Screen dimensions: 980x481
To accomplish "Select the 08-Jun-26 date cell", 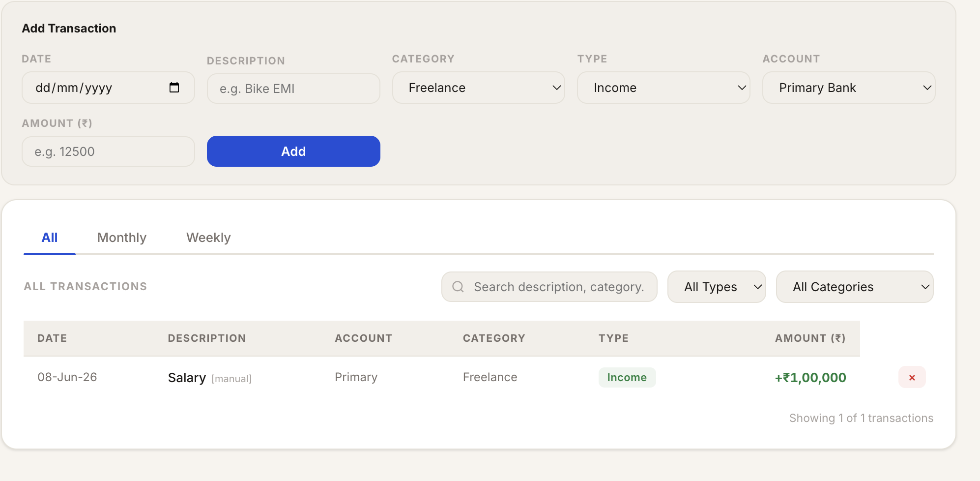I will pos(67,377).
